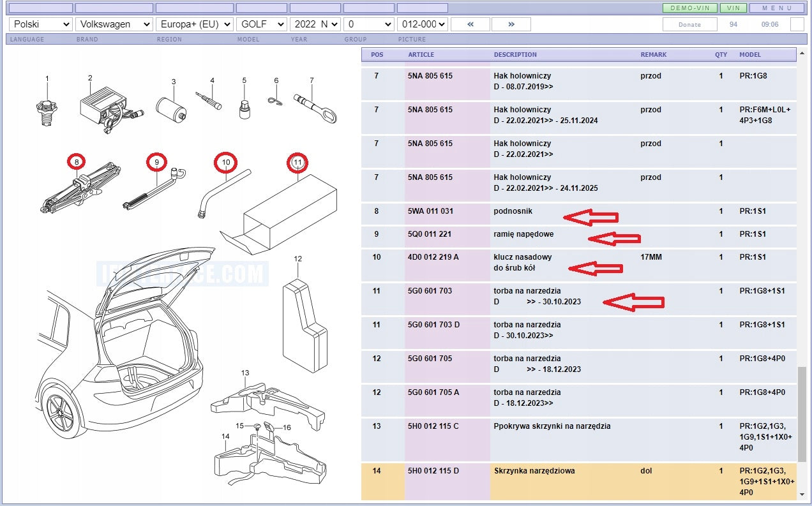Go to previous picture with « button
The image size is (812, 506).
point(470,24)
